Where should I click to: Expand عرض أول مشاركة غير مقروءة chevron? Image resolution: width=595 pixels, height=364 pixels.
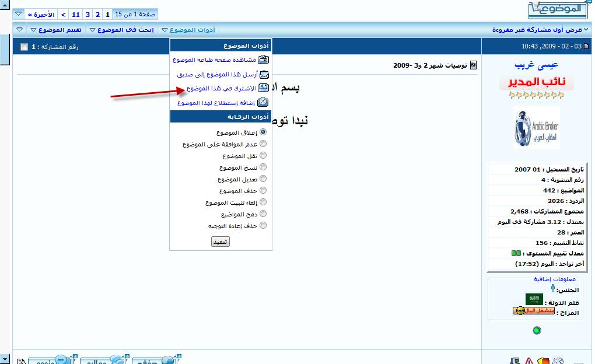(x=586, y=30)
